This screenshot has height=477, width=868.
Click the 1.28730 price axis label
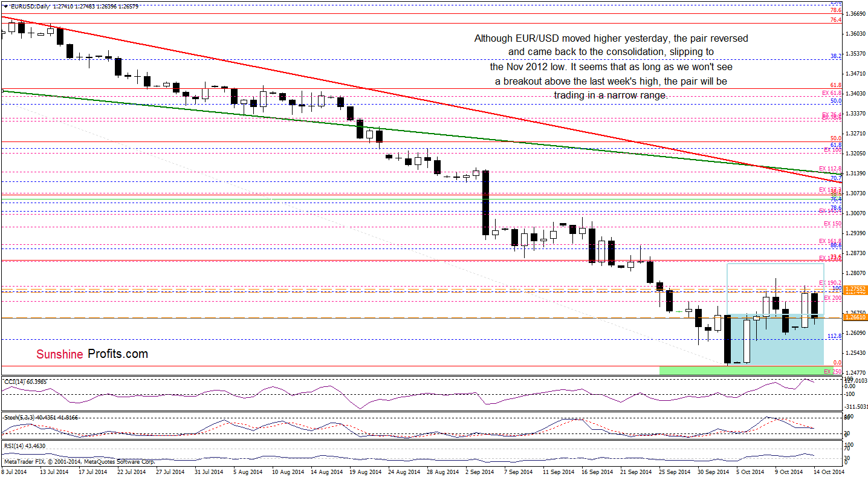click(855, 253)
